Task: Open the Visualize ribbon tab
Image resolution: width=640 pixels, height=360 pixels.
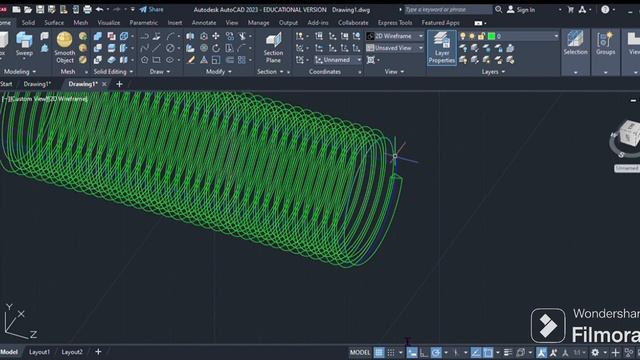Action: click(109, 23)
